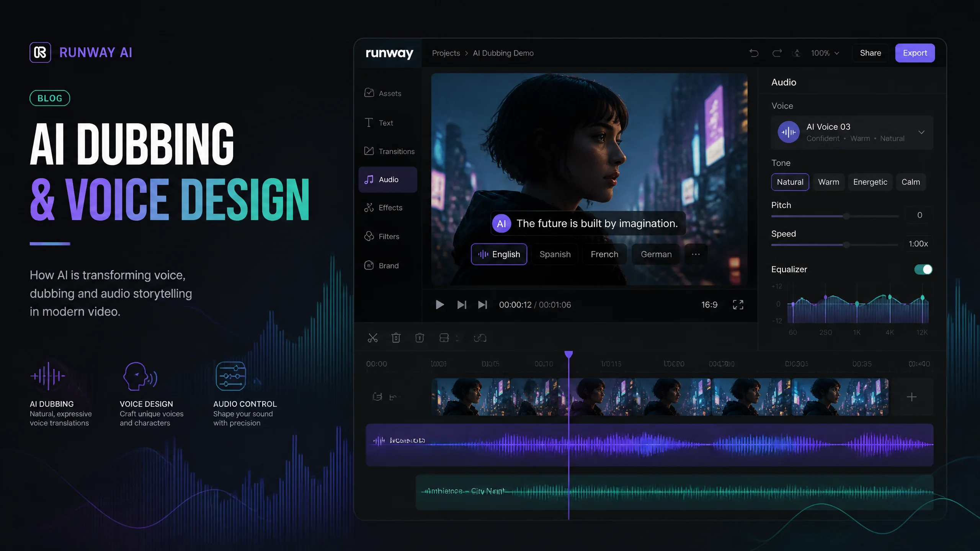This screenshot has height=551, width=980.
Task: Click the BLOG badge
Action: click(x=50, y=98)
